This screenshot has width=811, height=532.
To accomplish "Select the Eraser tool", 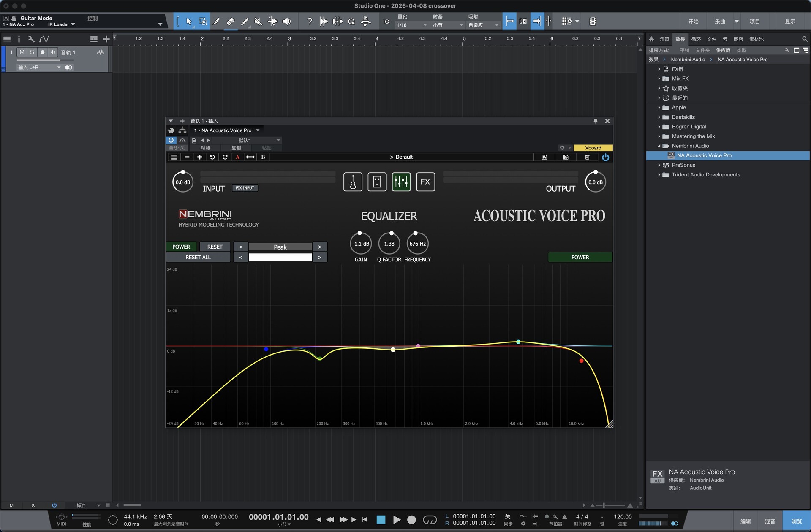I will point(231,21).
